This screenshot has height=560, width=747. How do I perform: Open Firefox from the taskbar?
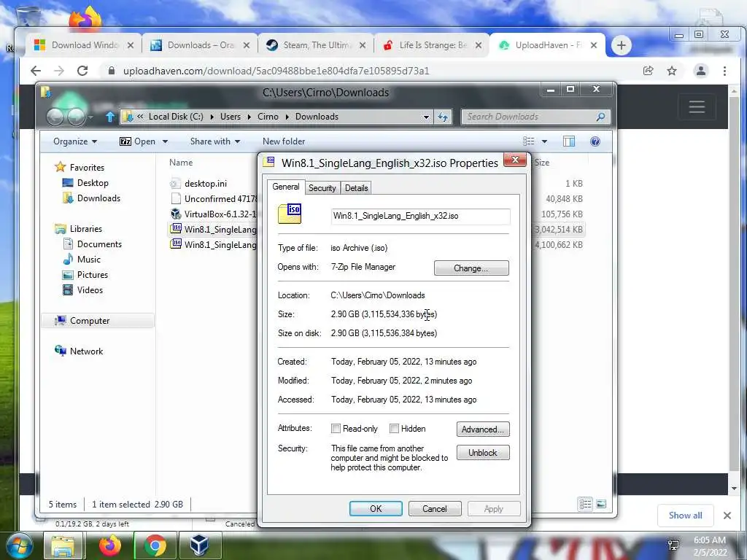pyautogui.click(x=110, y=545)
